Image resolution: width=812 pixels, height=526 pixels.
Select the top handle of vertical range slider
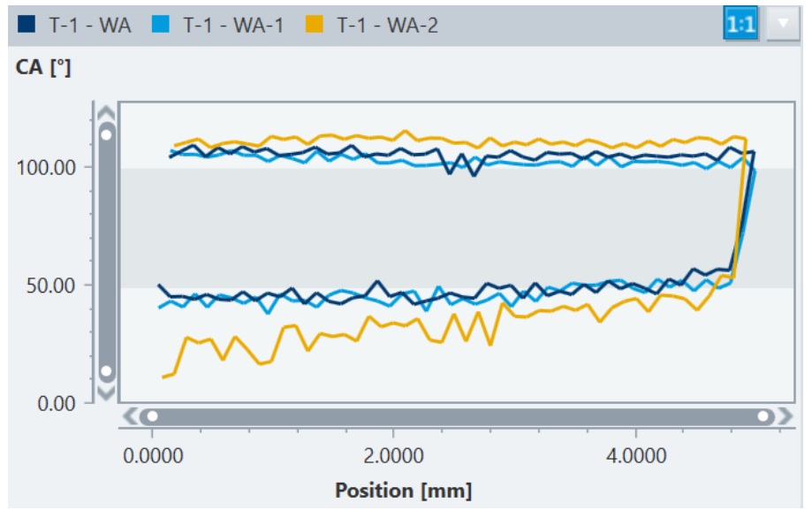(107, 134)
